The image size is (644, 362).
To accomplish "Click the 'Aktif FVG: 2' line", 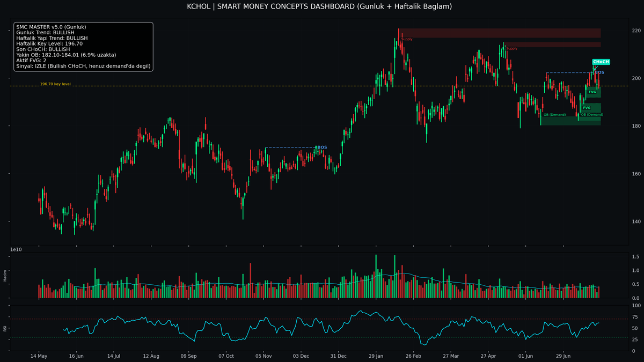I will click(x=31, y=61).
